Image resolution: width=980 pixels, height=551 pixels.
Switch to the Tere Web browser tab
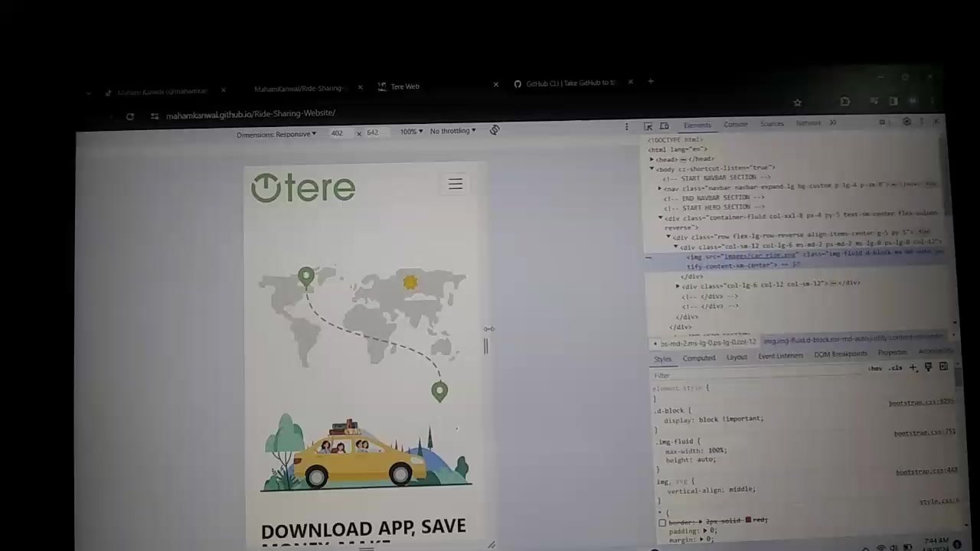click(x=436, y=86)
